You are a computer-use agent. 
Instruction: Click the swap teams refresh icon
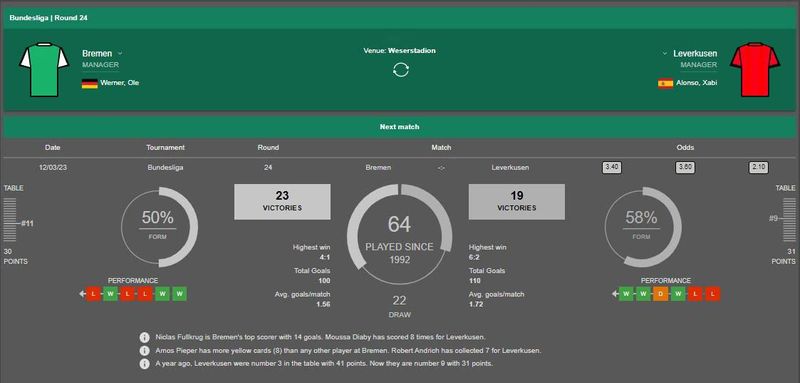pos(401,70)
